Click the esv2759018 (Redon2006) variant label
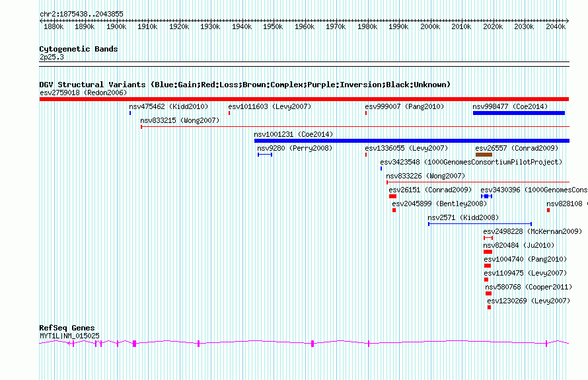This screenshot has height=380, width=588. [x=83, y=93]
